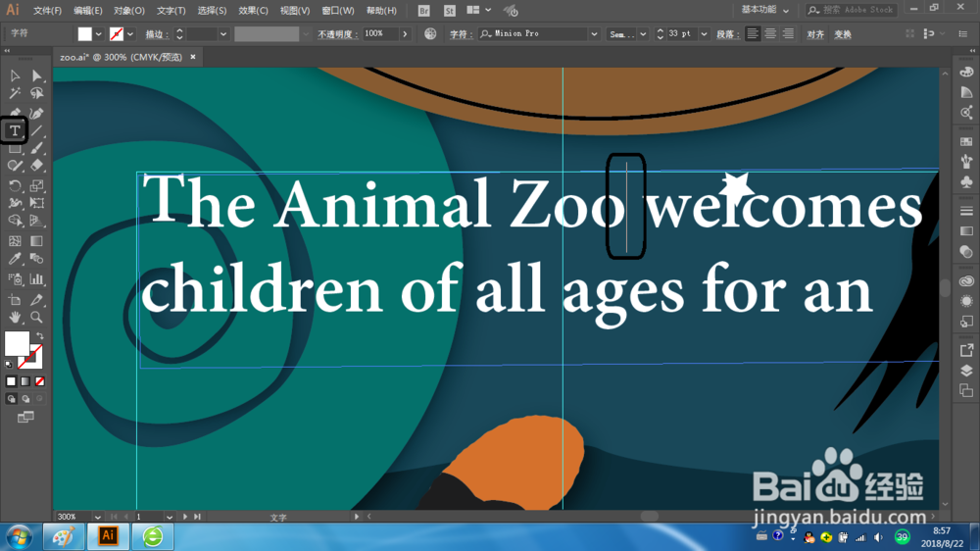Open the 33 pt font size dropdown
Viewport: 980px width, 551px height.
coord(704,34)
